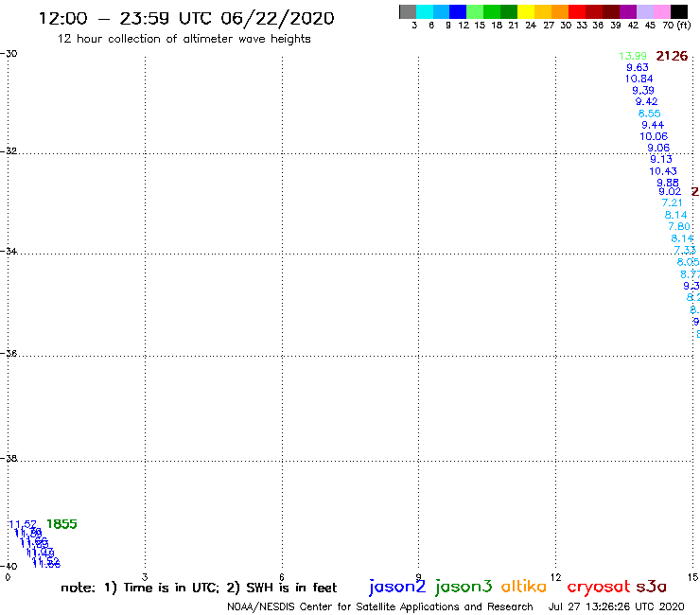Click the dark red pass time 2126
The width and height of the screenshot is (700, 615).
[672, 56]
